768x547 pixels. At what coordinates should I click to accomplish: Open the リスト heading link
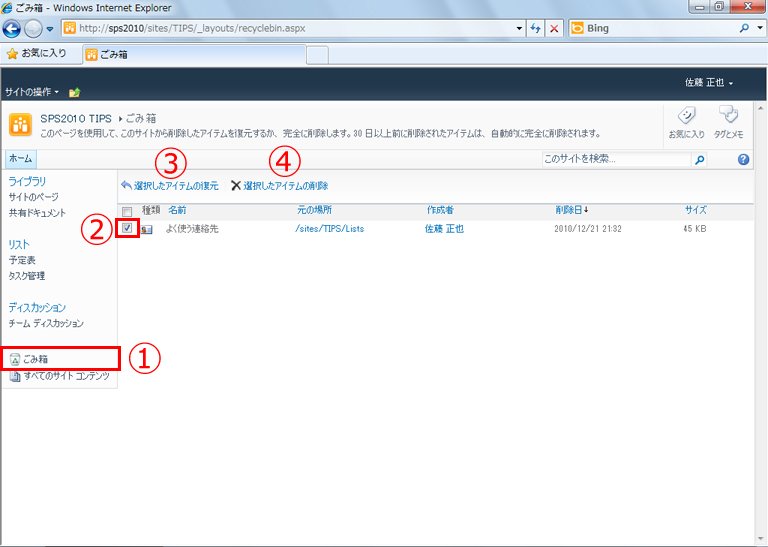19,244
